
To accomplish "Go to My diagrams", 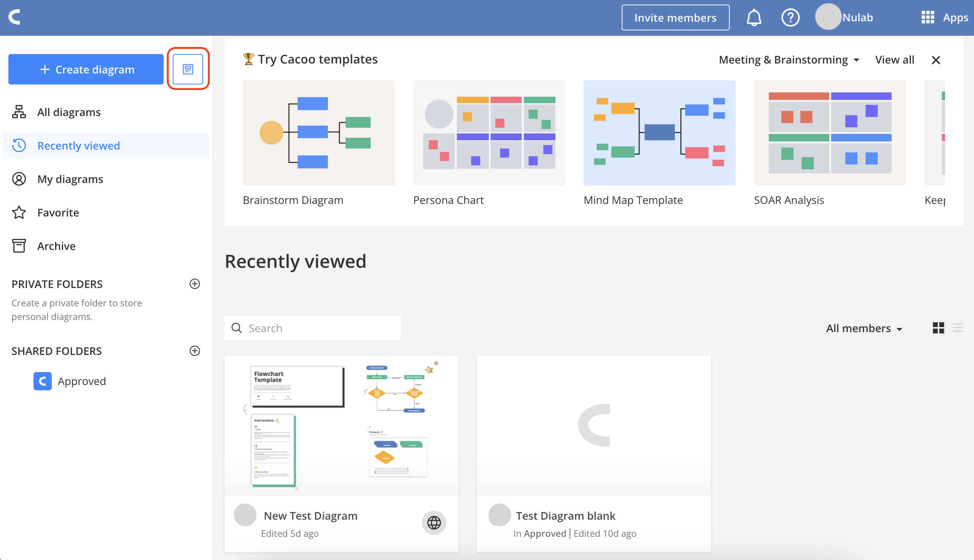I will [106, 179].
